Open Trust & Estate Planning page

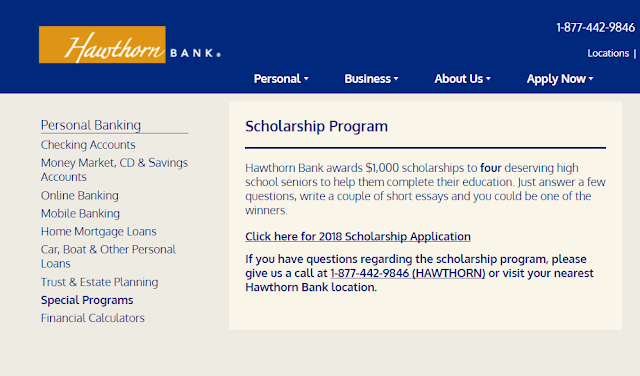pyautogui.click(x=99, y=282)
